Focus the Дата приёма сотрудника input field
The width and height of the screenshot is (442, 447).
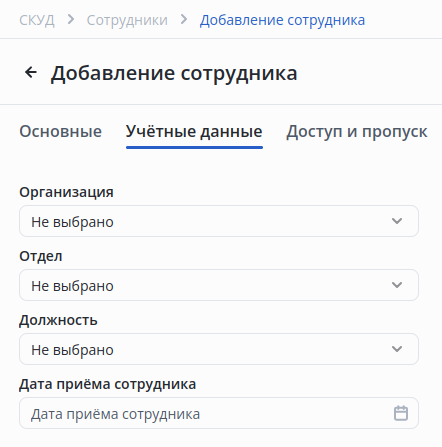click(219, 413)
